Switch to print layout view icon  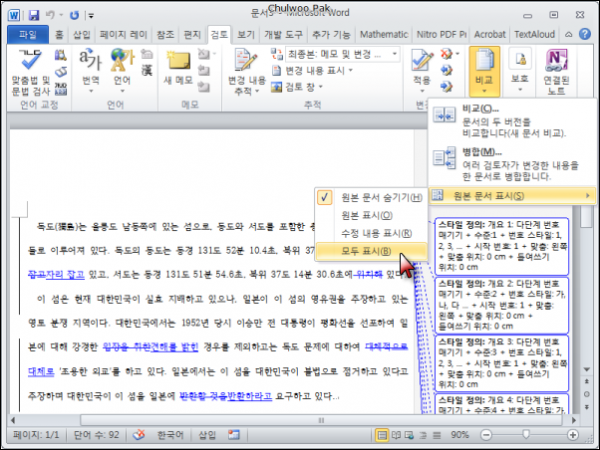pyautogui.click(x=382, y=435)
